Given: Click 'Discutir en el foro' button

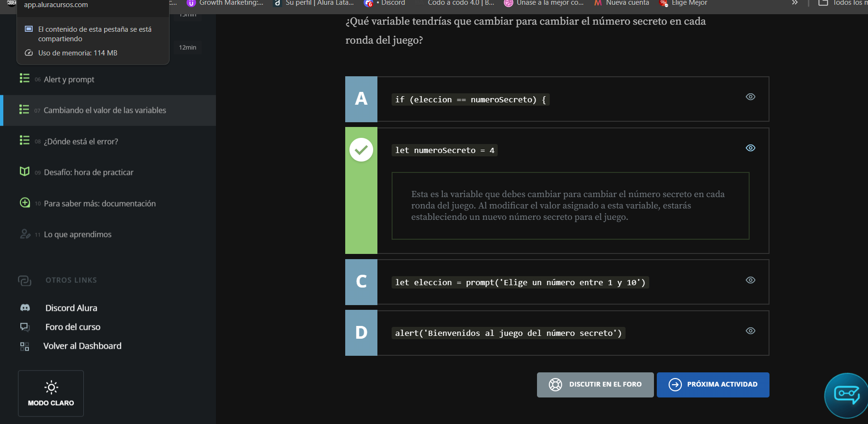Looking at the screenshot, I should coord(595,385).
